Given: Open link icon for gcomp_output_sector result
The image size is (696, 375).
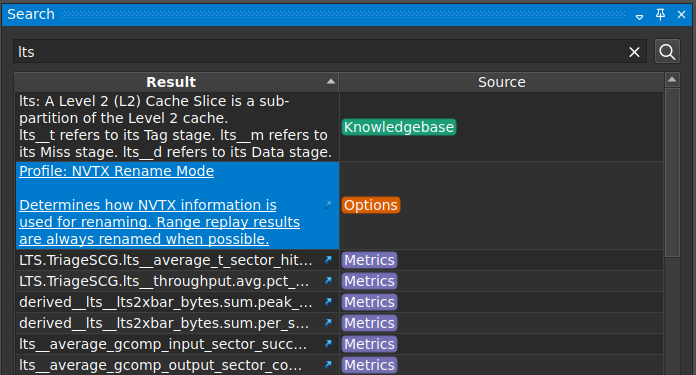Looking at the screenshot, I should pyautogui.click(x=328, y=365).
